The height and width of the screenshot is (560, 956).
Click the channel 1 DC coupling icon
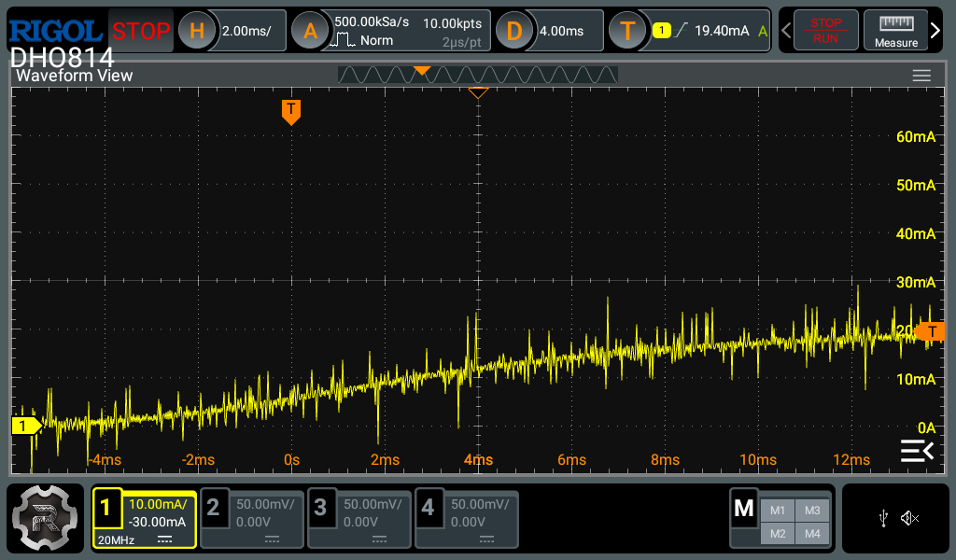164,539
